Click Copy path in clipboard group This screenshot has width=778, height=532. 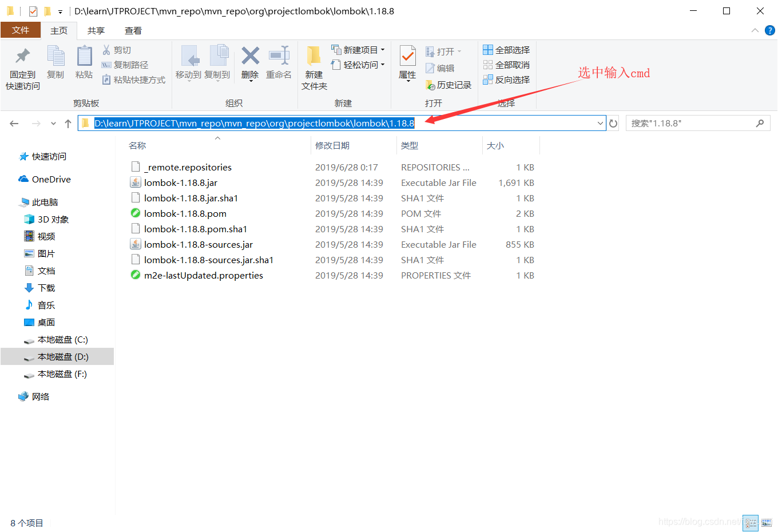[125, 65]
